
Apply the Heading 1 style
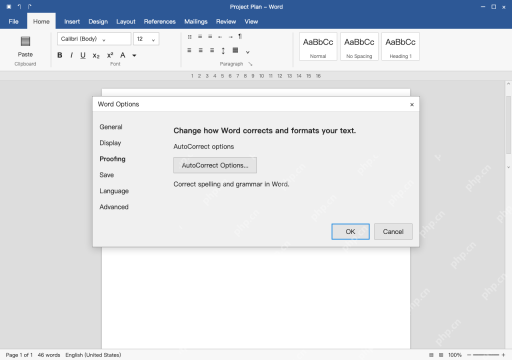pyautogui.click(x=400, y=47)
